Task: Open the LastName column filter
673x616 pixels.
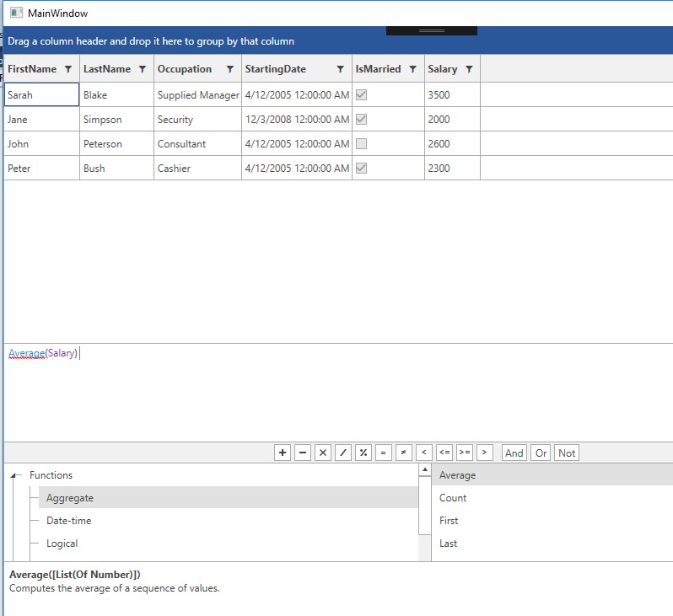Action: [x=143, y=69]
